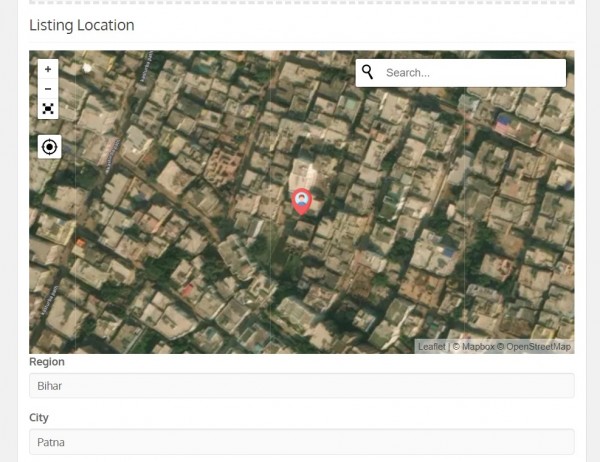Open the Mapbox attribution link

coord(477,347)
